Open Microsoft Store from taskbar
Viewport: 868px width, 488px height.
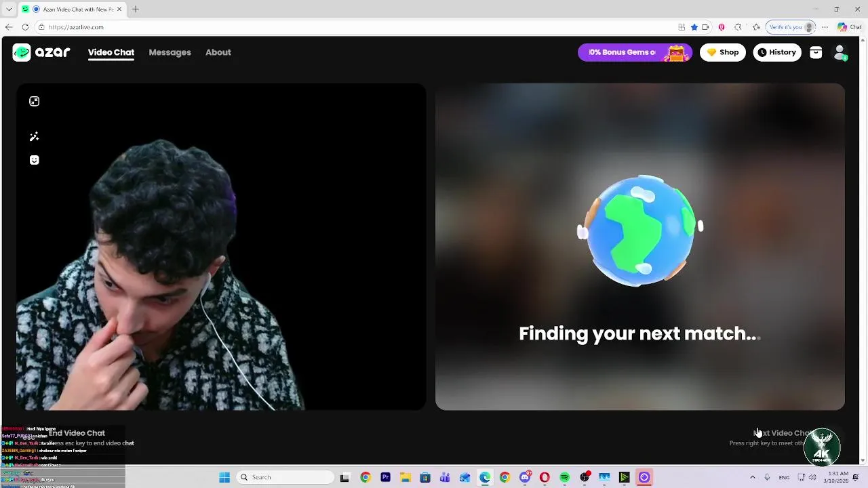point(425,477)
